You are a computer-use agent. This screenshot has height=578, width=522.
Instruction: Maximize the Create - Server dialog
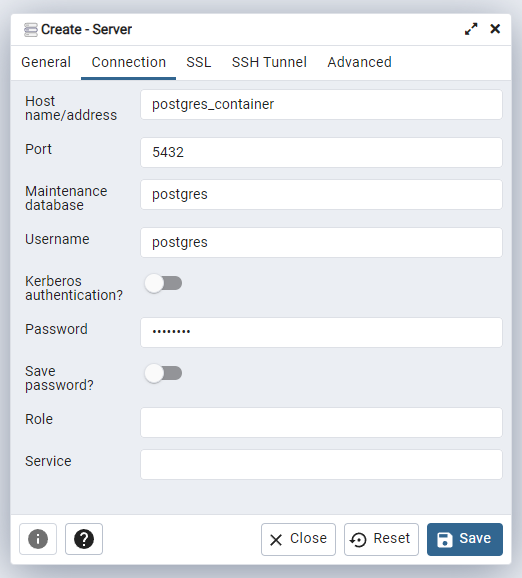471,29
